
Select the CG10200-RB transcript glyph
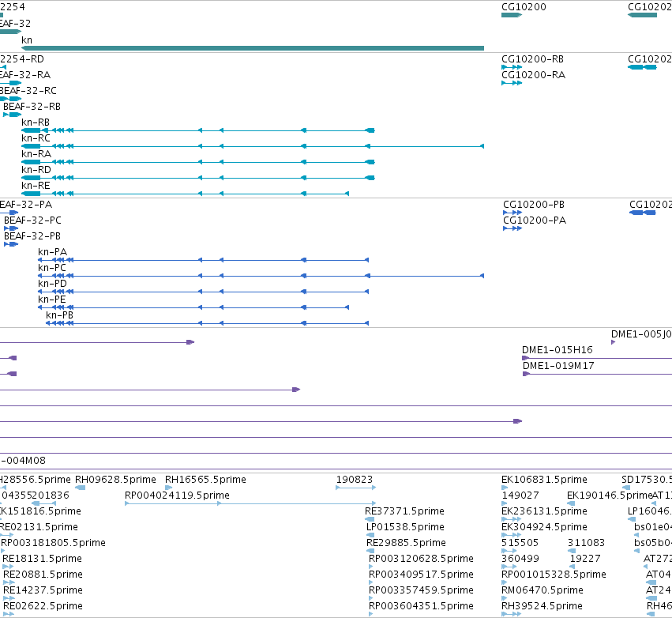click(512, 67)
